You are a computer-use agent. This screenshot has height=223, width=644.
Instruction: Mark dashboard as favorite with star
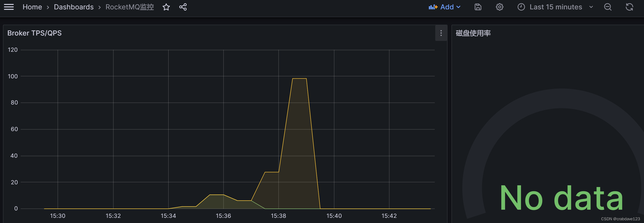click(166, 7)
